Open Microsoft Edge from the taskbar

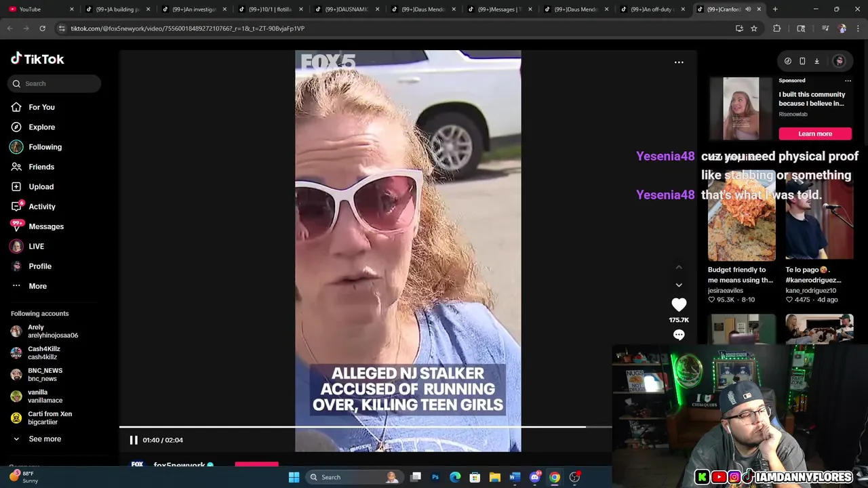[455, 477]
